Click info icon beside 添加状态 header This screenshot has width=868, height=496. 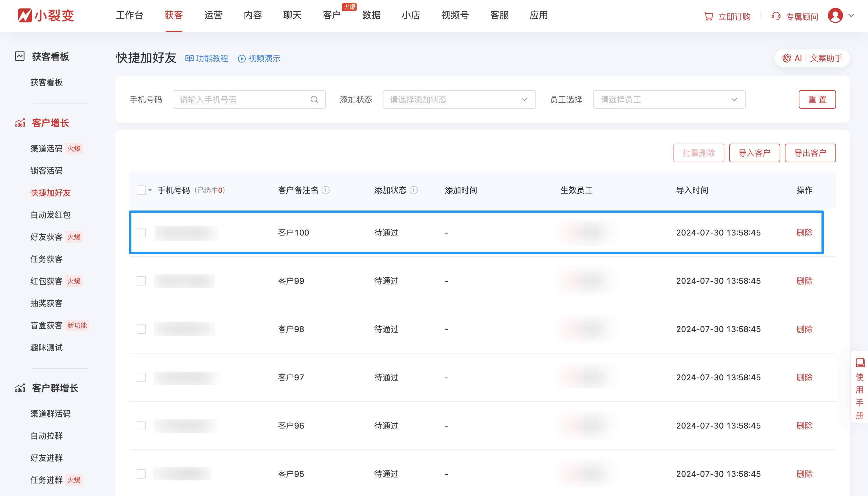click(413, 190)
